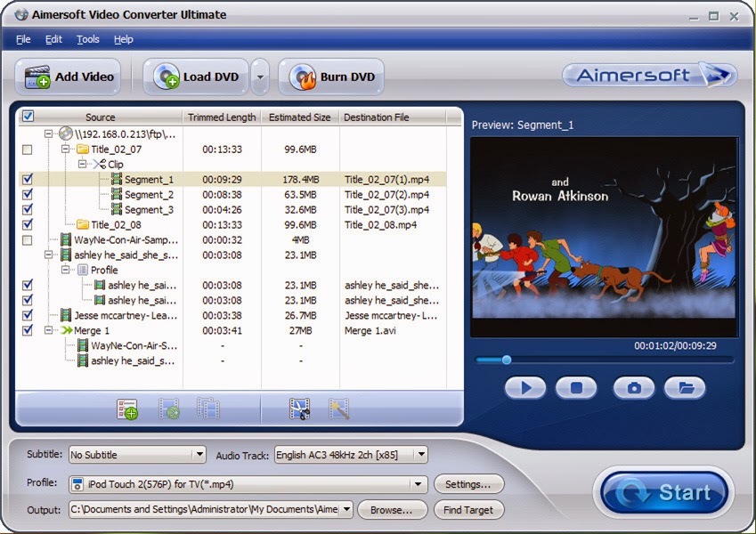The image size is (756, 534).
Task: Click the add-clip icon below the source list
Action: tap(127, 410)
